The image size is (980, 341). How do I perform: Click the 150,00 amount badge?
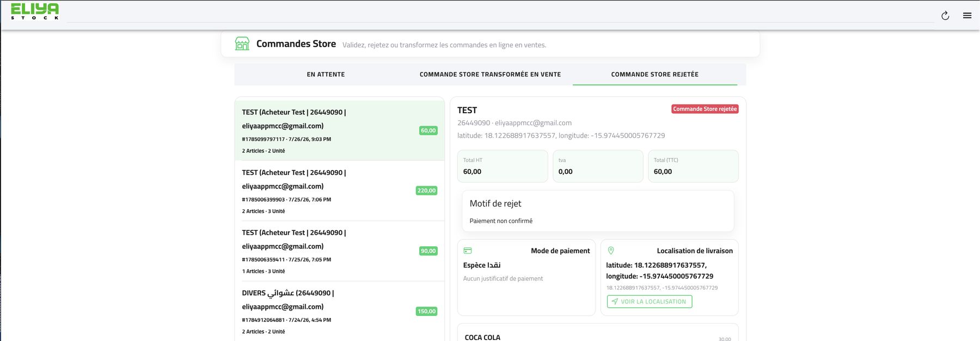coord(426,312)
